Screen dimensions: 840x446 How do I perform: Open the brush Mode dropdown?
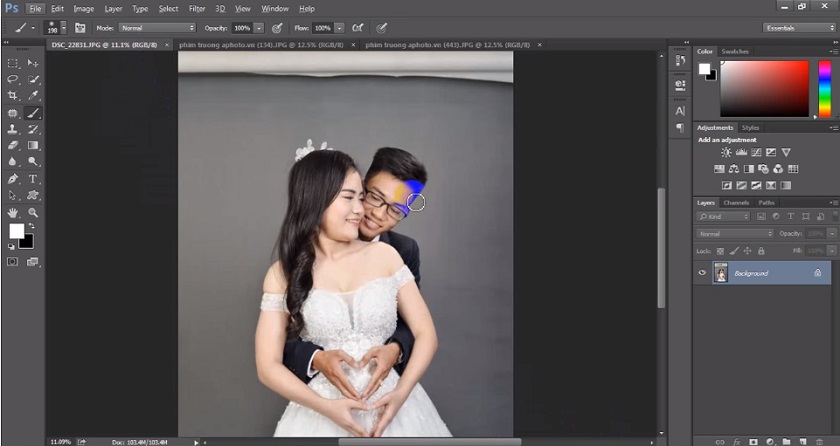[158, 28]
